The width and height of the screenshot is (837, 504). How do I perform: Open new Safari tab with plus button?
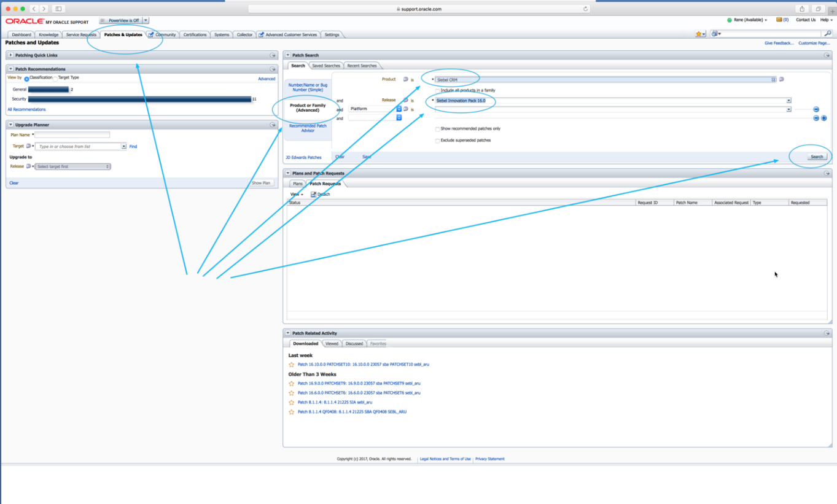[x=832, y=10]
